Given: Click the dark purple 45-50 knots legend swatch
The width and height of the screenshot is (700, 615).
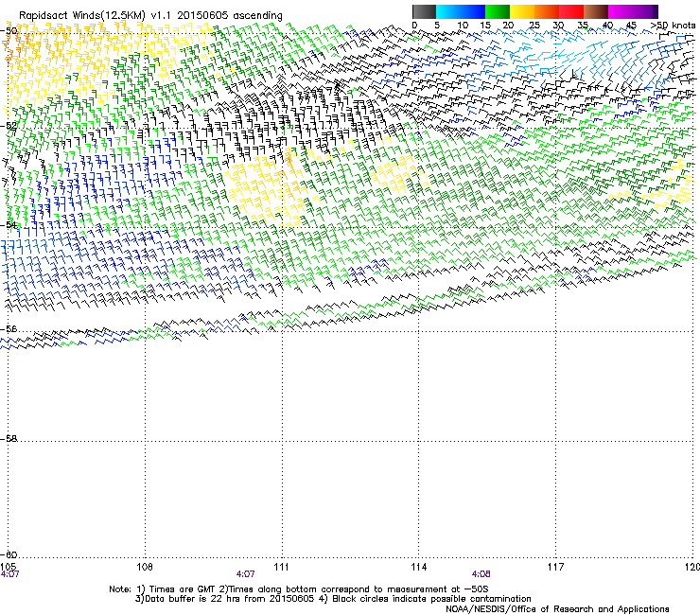Looking at the screenshot, I should [x=645, y=11].
